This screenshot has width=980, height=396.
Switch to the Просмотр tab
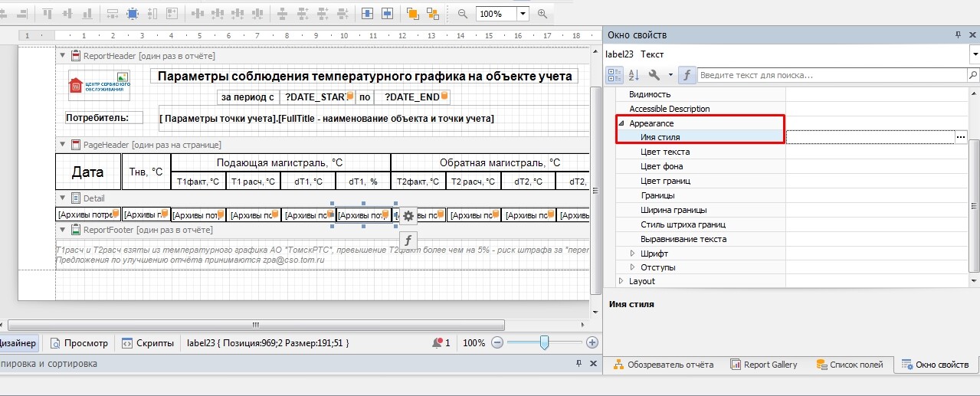[78, 343]
